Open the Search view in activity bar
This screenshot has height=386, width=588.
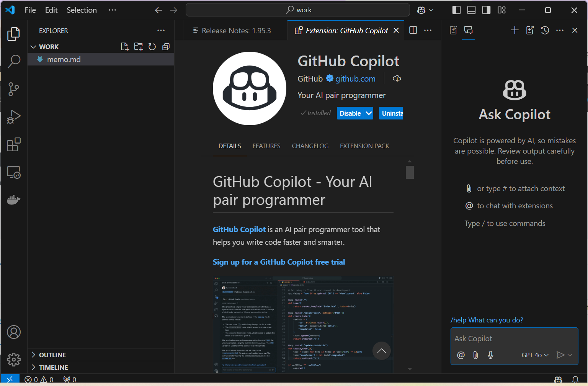(x=14, y=61)
